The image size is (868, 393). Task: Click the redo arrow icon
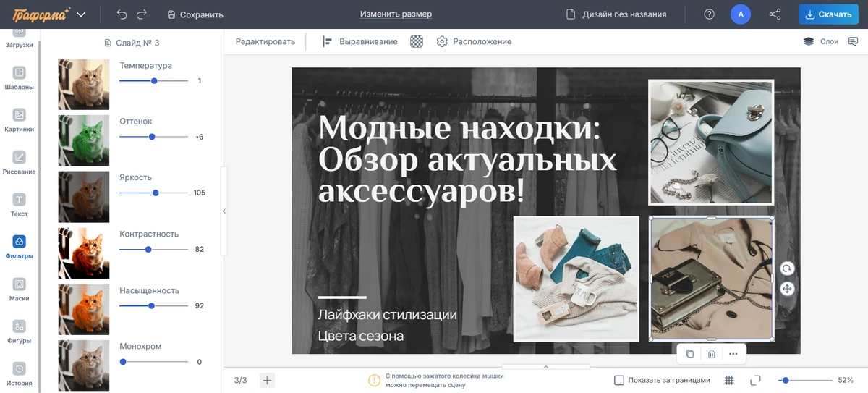pos(142,14)
